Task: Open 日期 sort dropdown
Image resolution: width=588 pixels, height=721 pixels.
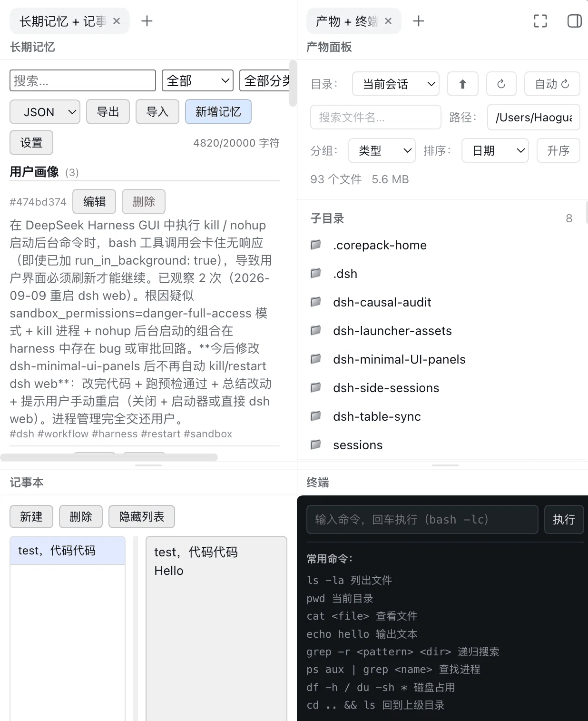Action: point(495,150)
